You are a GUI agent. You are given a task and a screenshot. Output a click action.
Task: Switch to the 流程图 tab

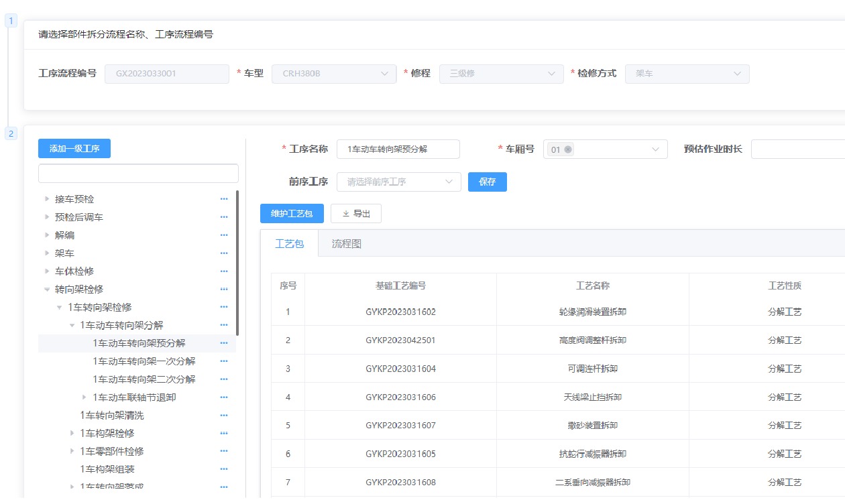pos(347,244)
